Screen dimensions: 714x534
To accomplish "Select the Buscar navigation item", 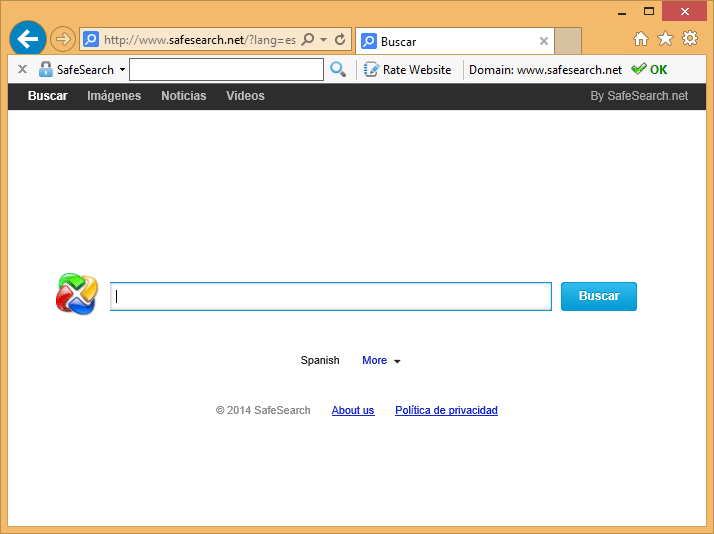I will coord(47,96).
